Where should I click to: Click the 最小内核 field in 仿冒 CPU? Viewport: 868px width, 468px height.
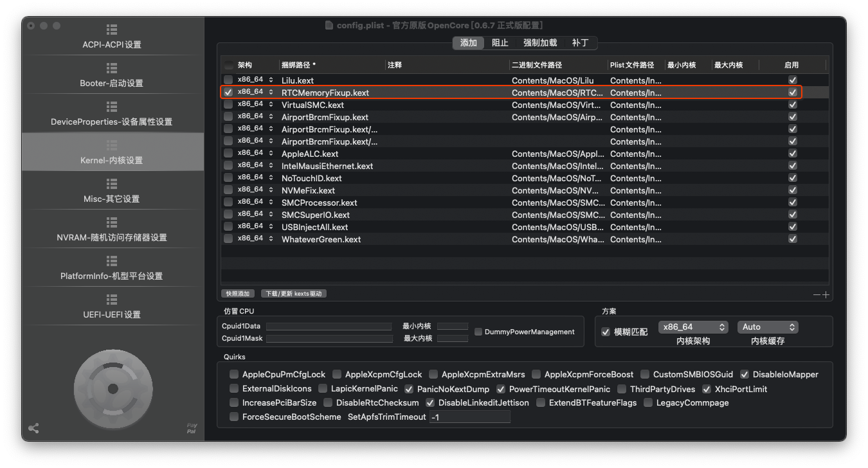[453, 327]
